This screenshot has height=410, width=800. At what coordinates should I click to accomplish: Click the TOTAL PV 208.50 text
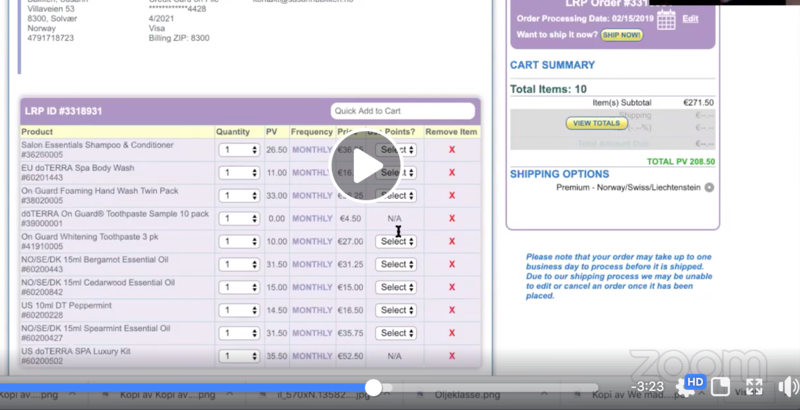point(681,162)
